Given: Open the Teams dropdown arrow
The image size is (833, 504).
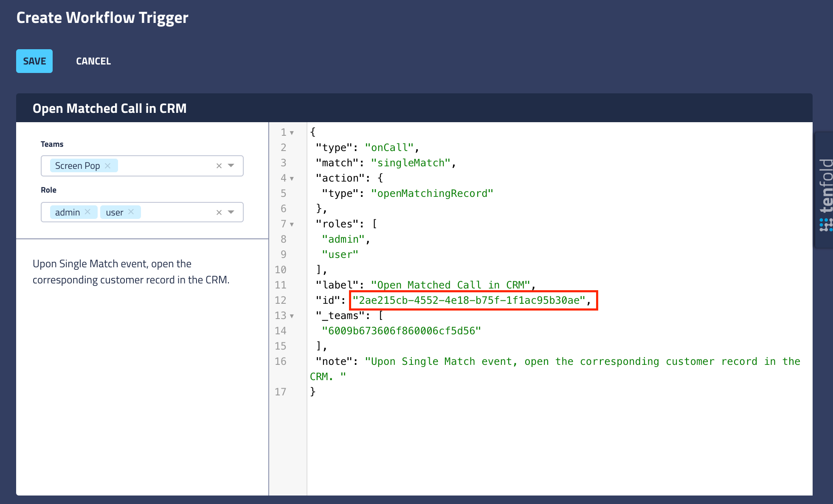Looking at the screenshot, I should tap(231, 165).
